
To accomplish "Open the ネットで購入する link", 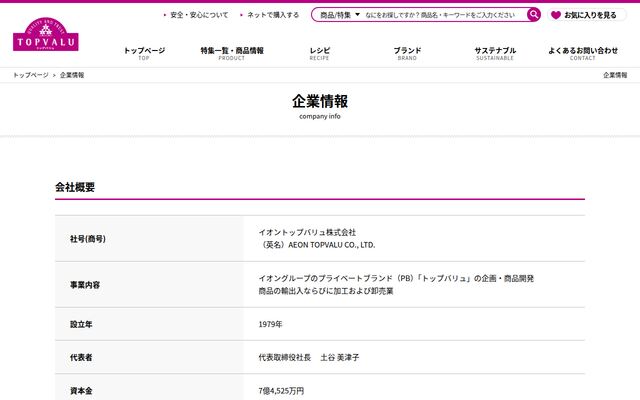I will (x=273, y=15).
